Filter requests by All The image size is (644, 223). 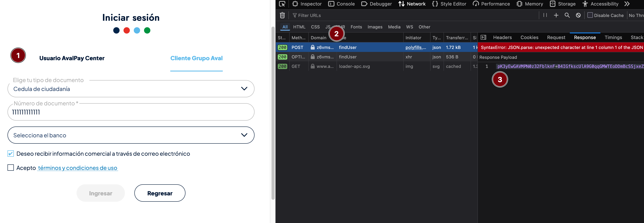tap(285, 27)
